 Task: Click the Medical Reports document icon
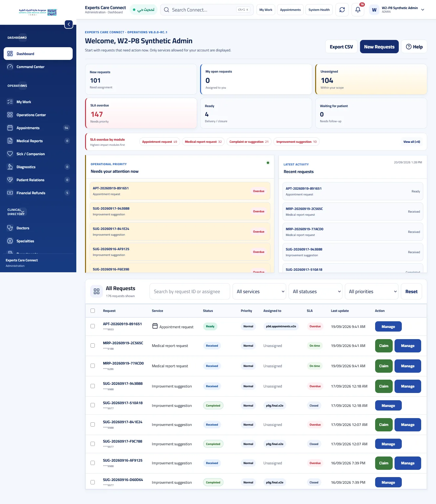10,141
